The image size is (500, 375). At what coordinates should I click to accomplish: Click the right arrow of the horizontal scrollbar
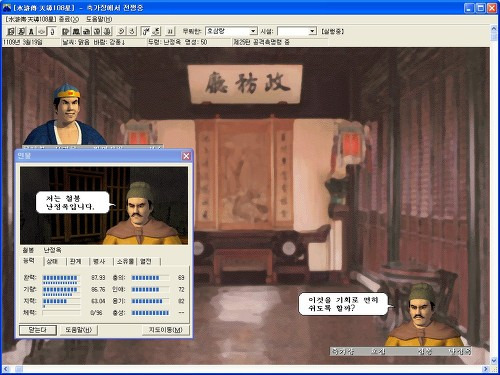coord(486,369)
